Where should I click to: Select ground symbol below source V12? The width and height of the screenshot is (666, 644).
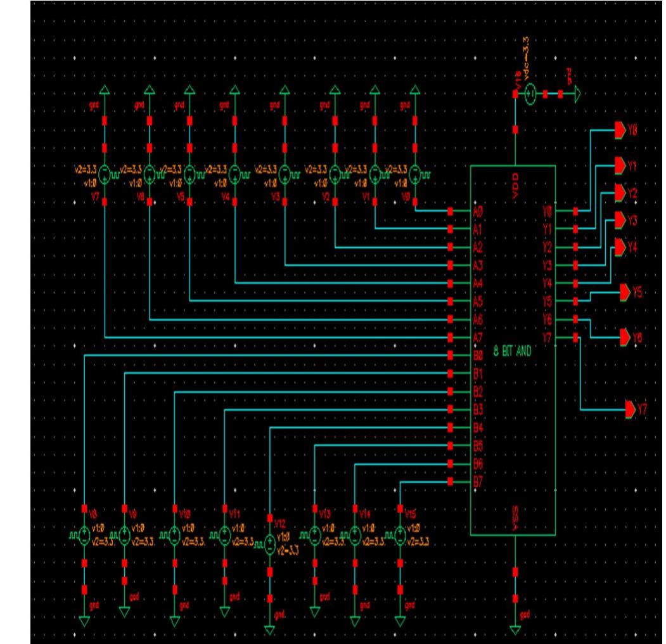click(270, 631)
